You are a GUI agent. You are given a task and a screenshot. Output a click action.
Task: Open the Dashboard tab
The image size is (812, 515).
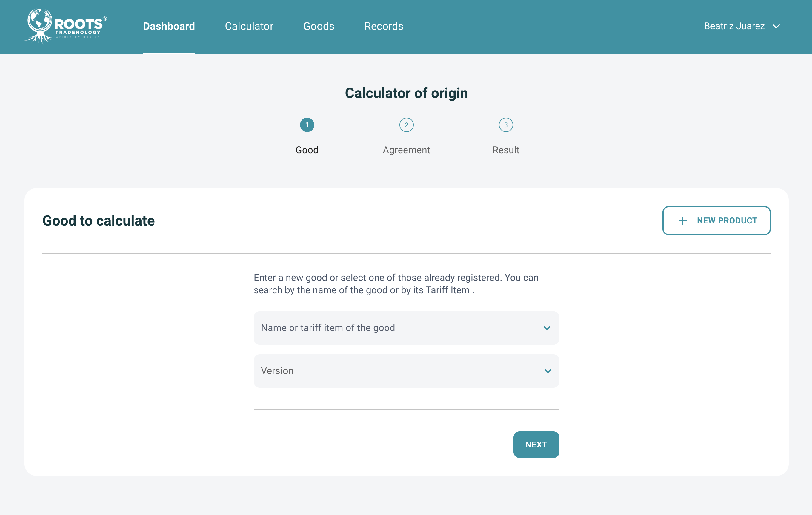tap(169, 26)
